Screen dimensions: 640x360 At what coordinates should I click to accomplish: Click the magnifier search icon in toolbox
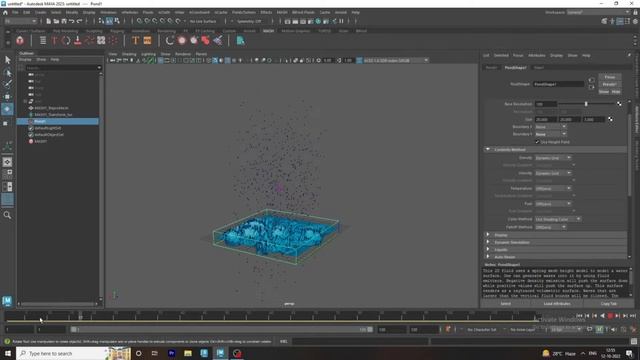(x=7, y=215)
